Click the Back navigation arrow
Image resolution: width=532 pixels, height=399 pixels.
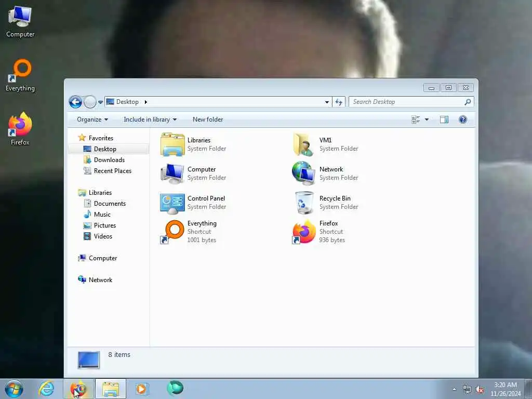pos(75,102)
